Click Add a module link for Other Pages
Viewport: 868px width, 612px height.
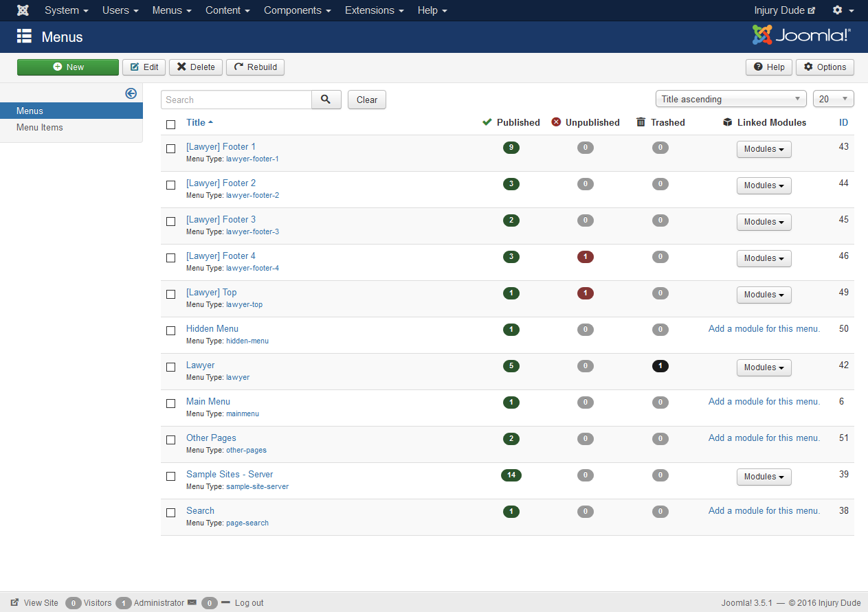pyautogui.click(x=764, y=438)
